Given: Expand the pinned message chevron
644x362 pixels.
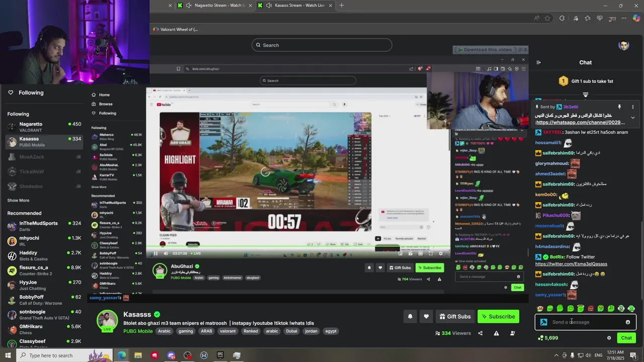Looking at the screenshot, I should click(x=633, y=117).
